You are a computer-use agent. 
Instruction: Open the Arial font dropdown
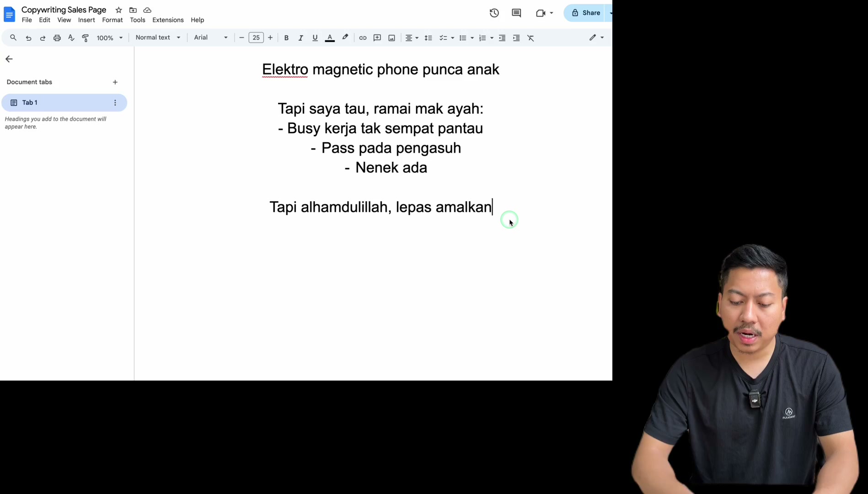pos(211,38)
